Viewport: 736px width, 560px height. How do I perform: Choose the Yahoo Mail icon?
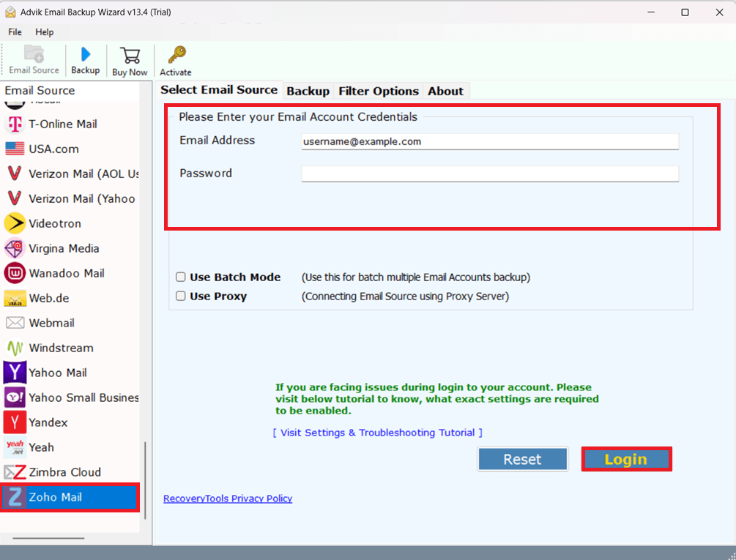[15, 373]
